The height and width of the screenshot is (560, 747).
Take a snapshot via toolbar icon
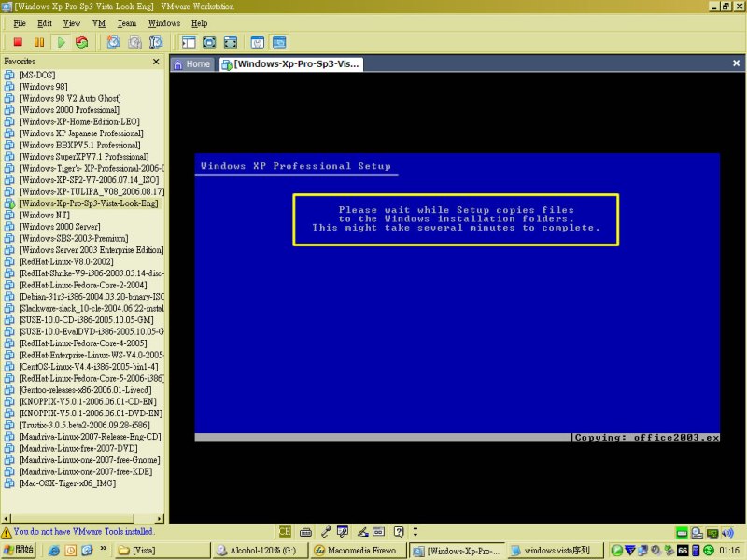(x=113, y=42)
